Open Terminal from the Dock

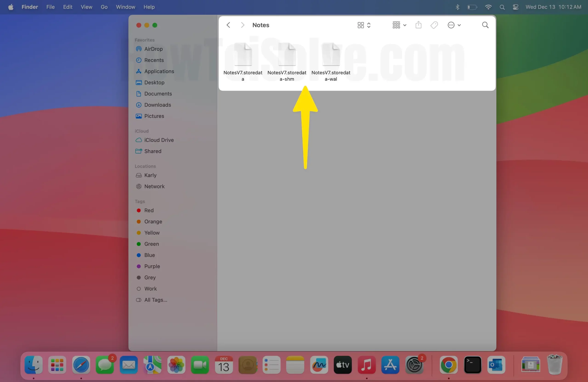[x=472, y=365]
